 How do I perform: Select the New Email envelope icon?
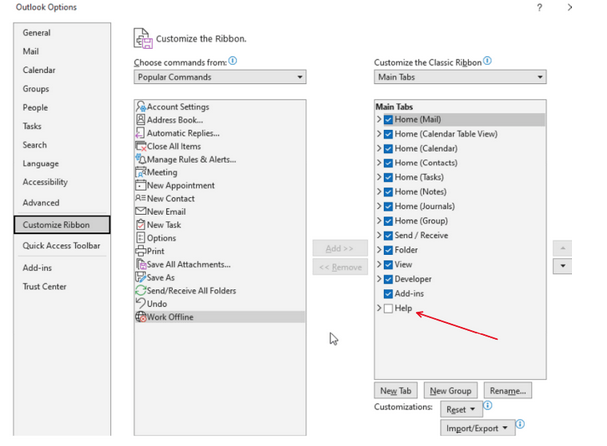pos(141,211)
